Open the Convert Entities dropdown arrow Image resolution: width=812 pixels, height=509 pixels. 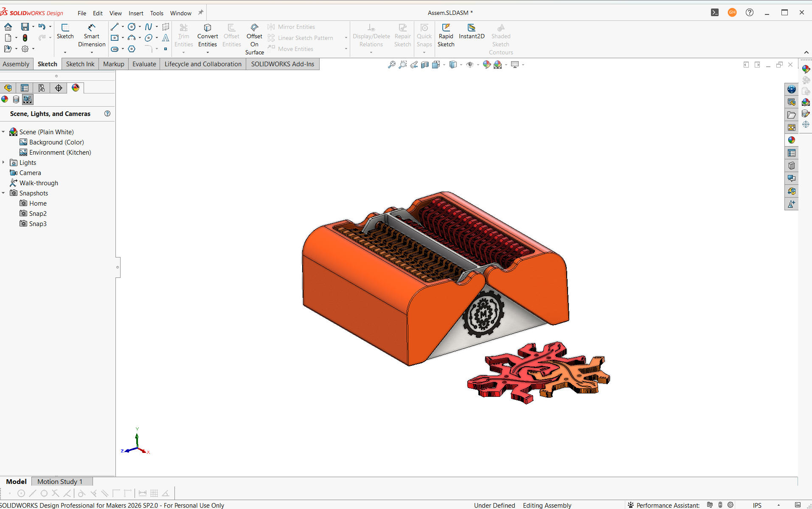208,53
